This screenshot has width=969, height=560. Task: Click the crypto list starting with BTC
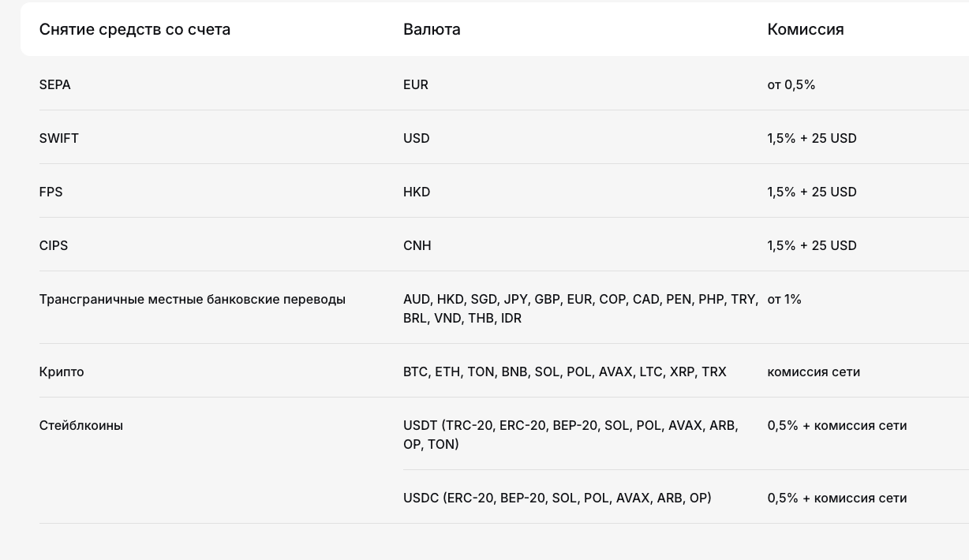coord(564,371)
